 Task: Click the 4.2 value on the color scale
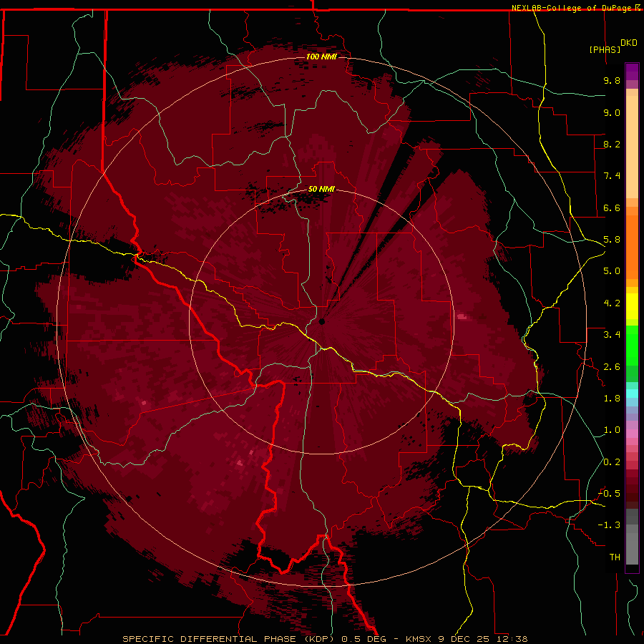(612, 303)
